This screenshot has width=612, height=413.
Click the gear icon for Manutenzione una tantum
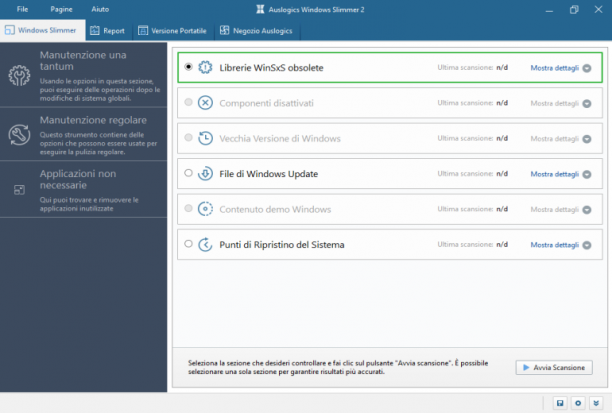[x=19, y=75]
